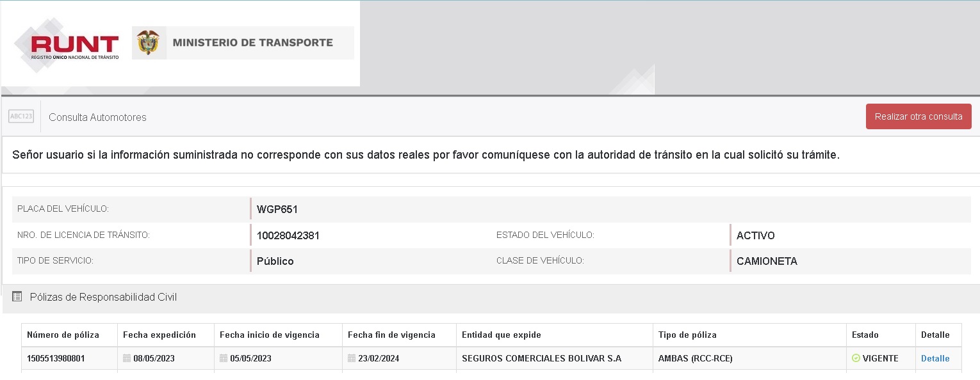Sort by Número de póliza column header
Screen dimensions: 980x380
[63, 335]
